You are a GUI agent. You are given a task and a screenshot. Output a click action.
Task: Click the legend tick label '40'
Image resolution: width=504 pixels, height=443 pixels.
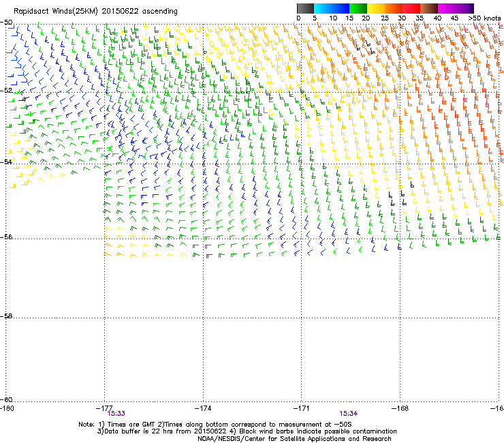437,18
